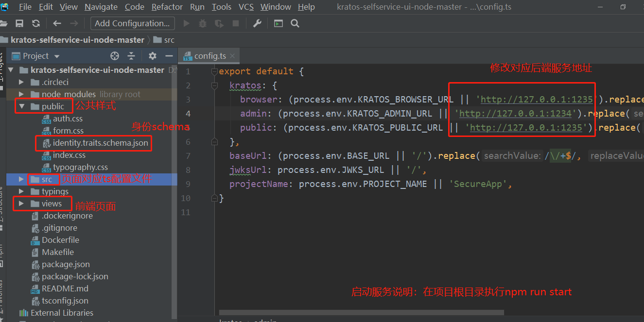
Task: Select identity.traits.schema.json file
Action: point(101,143)
